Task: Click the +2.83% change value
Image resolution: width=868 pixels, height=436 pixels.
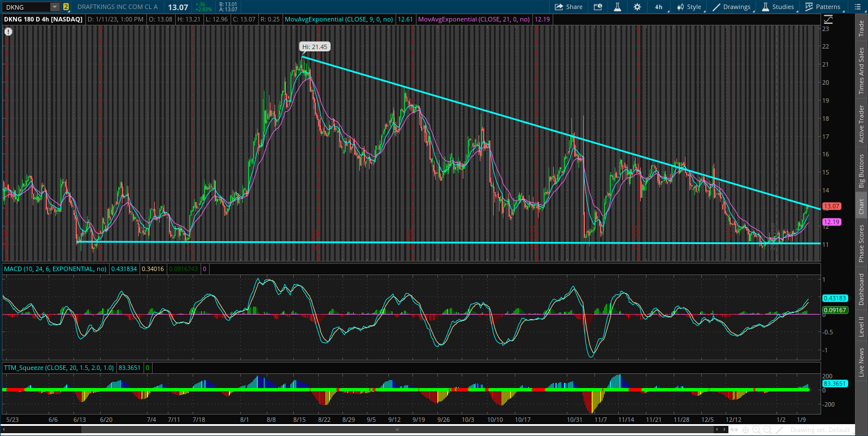Action: (x=203, y=10)
